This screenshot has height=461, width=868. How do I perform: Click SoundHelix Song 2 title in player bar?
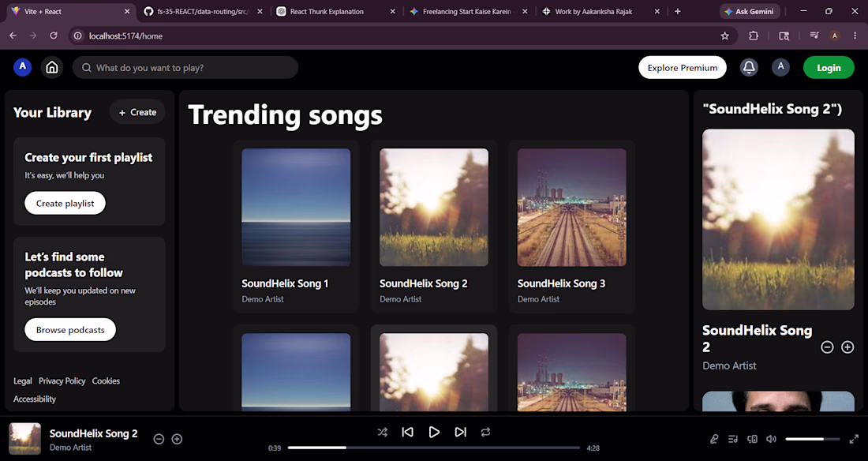(x=94, y=433)
